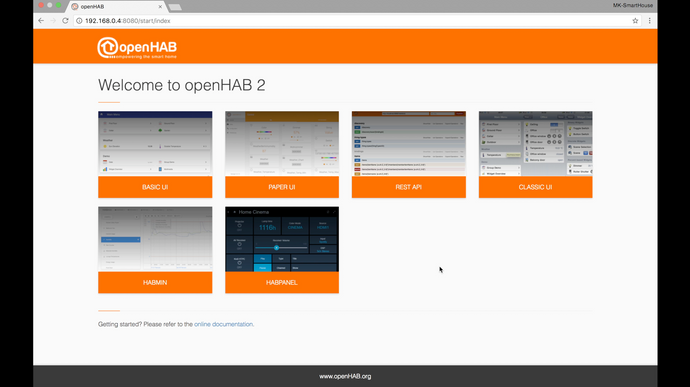Click the browser forward arrow
Viewport: 690px width, 387px height.
[53, 21]
